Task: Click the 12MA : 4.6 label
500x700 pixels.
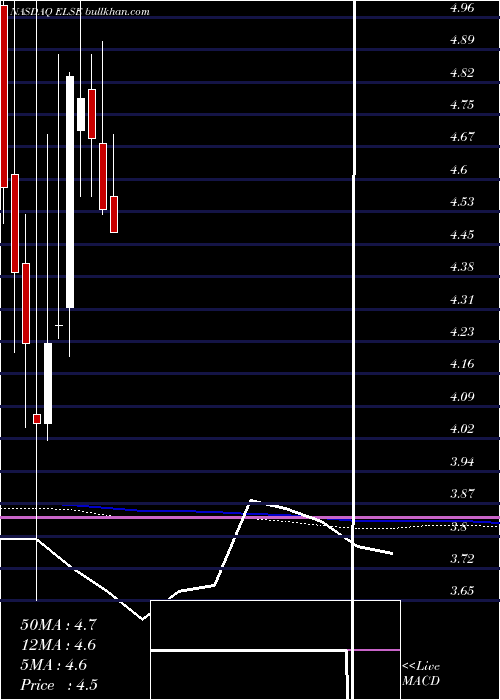Action: (58, 645)
